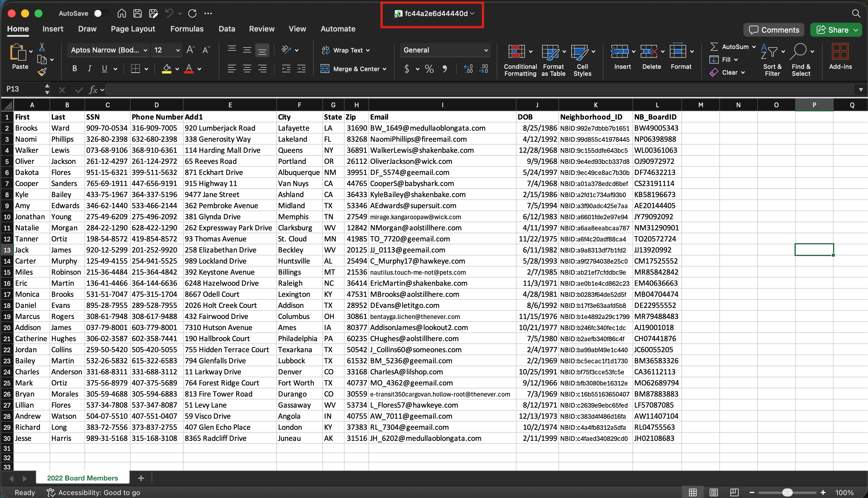Open the font size dropdown
Viewport: 868px width, 498px height.
click(178, 50)
